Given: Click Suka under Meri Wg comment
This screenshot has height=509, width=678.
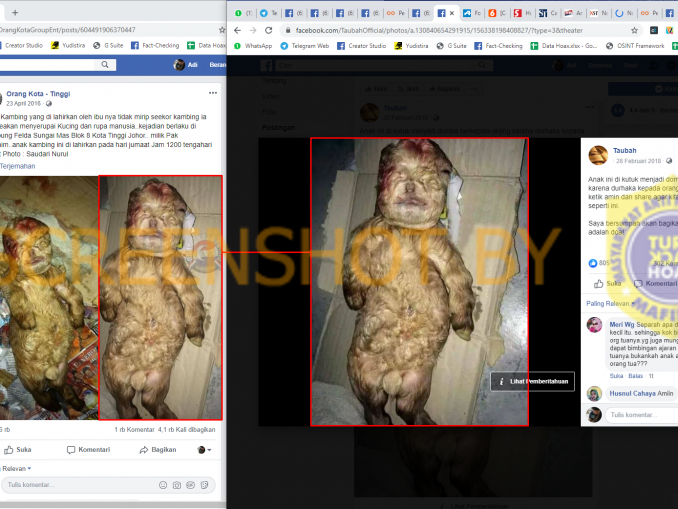Looking at the screenshot, I should point(616,376).
